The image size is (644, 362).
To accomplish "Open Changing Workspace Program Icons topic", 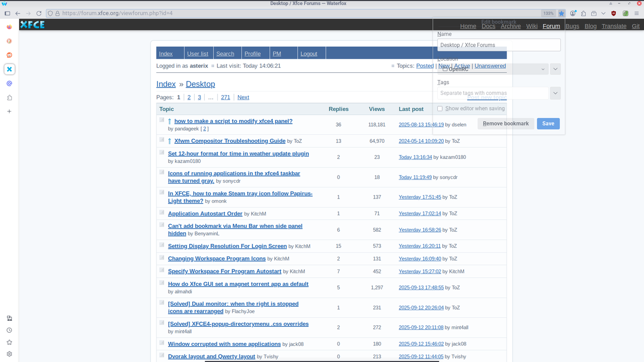I will point(217,259).
